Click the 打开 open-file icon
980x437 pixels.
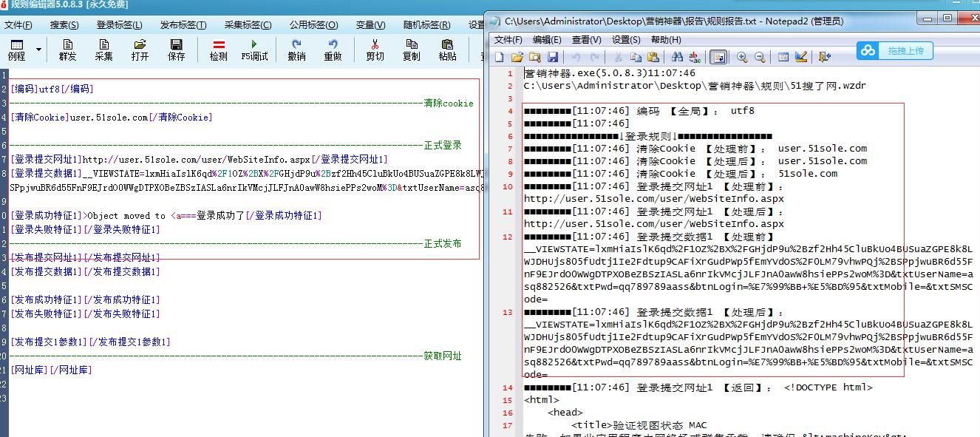pos(139,50)
